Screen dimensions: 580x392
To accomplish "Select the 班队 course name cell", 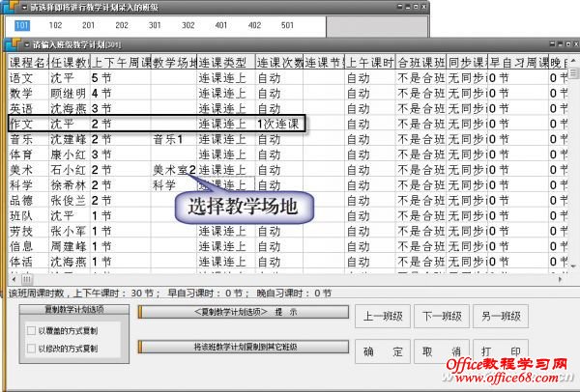I will 28,215.
